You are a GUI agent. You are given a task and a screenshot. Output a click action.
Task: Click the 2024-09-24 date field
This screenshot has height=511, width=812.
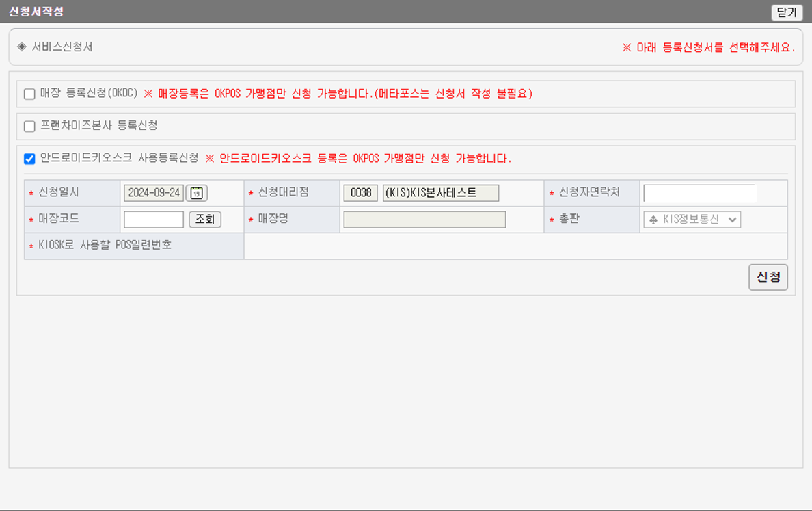click(x=154, y=193)
